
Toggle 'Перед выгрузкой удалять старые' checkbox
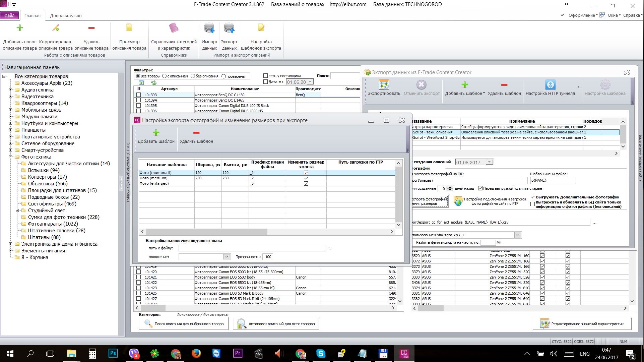[x=480, y=188]
